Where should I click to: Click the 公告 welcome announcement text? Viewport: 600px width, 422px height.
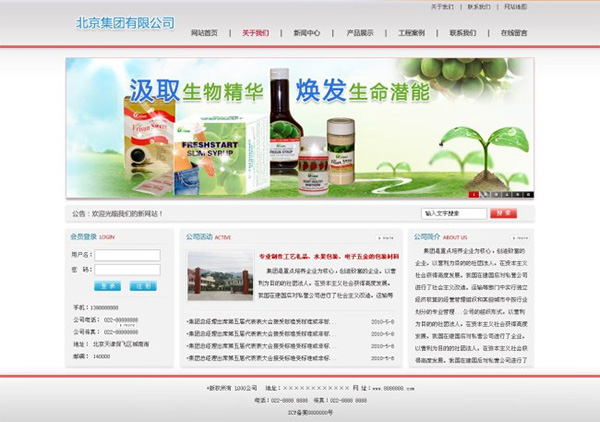[117, 214]
